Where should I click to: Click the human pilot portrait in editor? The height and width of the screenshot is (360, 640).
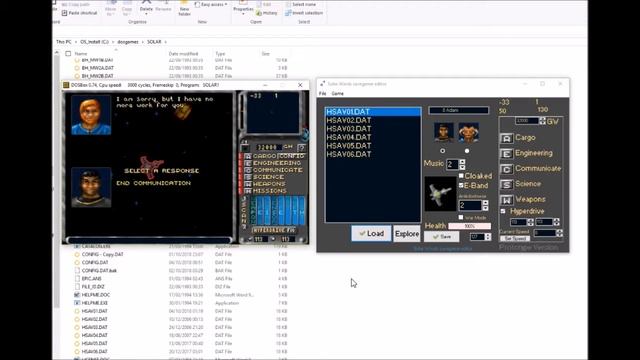(444, 132)
